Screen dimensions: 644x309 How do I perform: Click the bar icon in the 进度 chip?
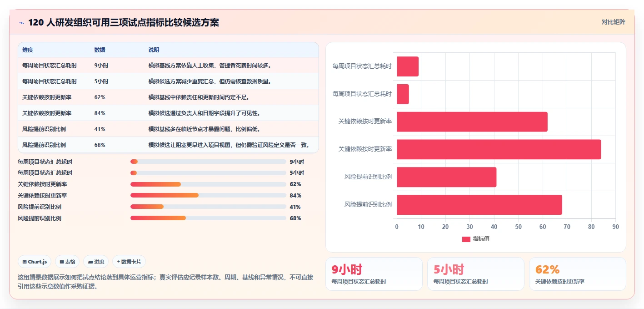point(90,262)
